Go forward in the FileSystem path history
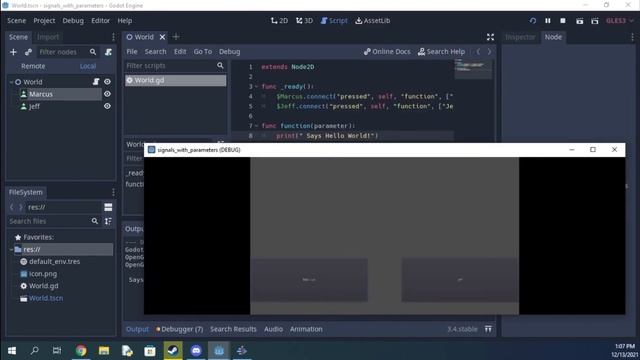The height and width of the screenshot is (360, 640). point(20,207)
